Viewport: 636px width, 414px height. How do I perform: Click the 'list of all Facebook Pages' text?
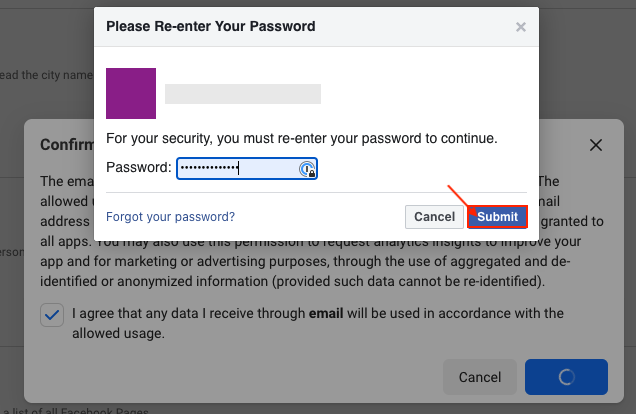click(x=76, y=410)
